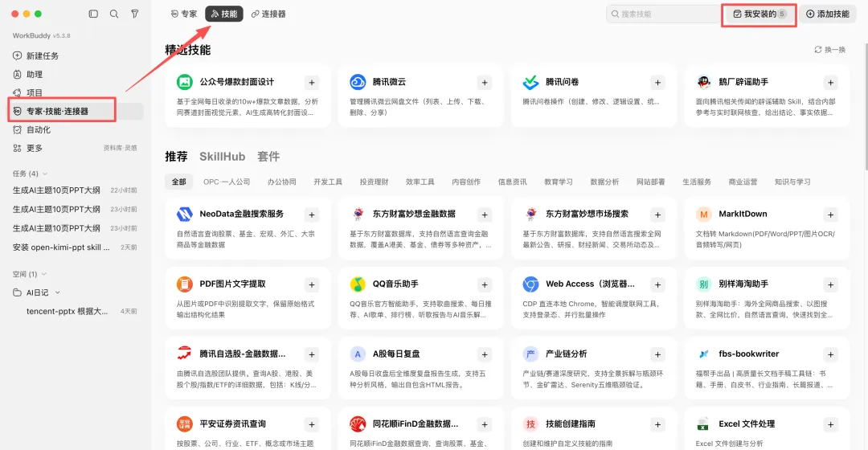Open 专家·技能·连接器 in sidebar
The width and height of the screenshot is (868, 450).
point(76,111)
